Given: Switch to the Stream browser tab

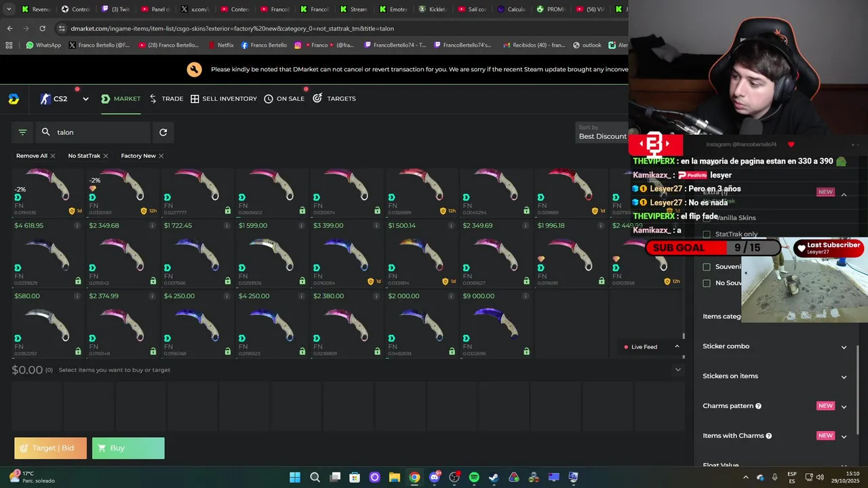Looking at the screenshot, I should pyautogui.click(x=354, y=9).
